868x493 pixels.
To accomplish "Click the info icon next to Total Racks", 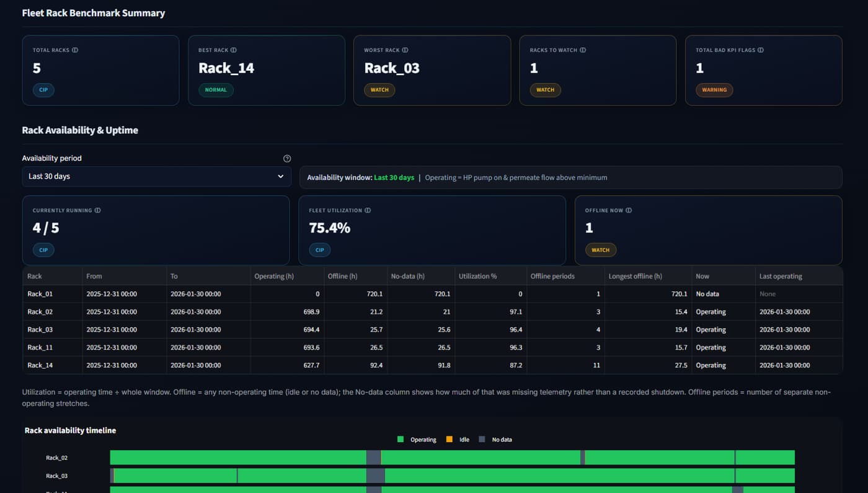I will (x=75, y=50).
